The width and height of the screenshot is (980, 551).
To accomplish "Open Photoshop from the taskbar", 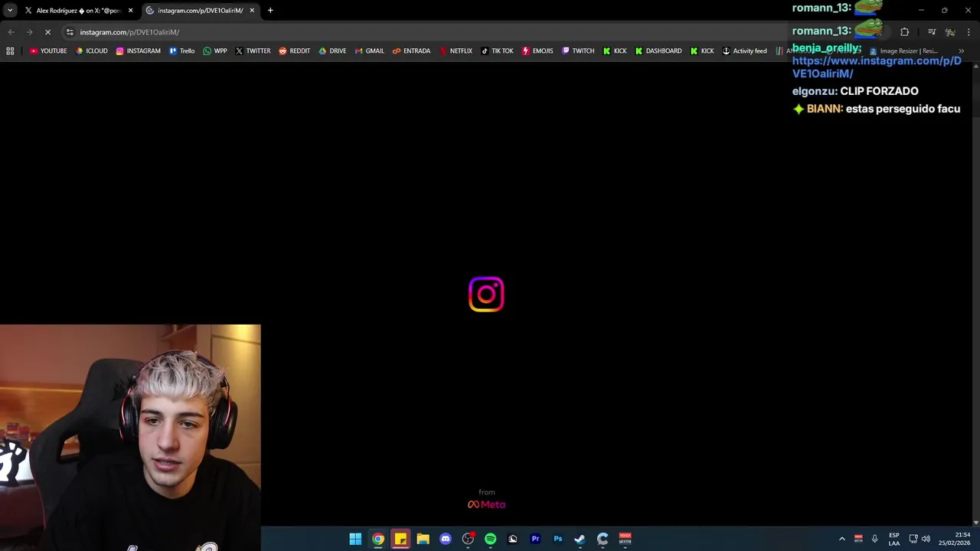I will (x=557, y=539).
